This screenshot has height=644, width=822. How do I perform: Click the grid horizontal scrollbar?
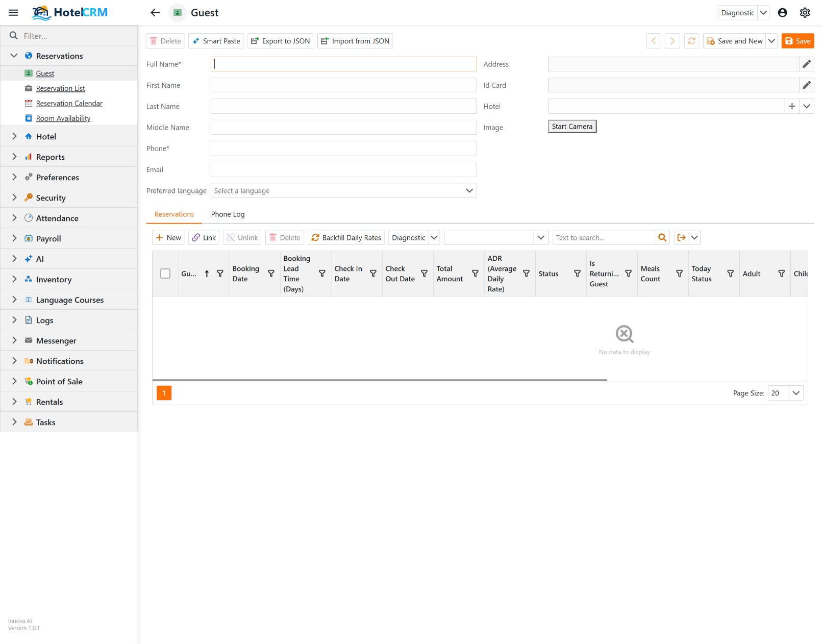[380, 380]
